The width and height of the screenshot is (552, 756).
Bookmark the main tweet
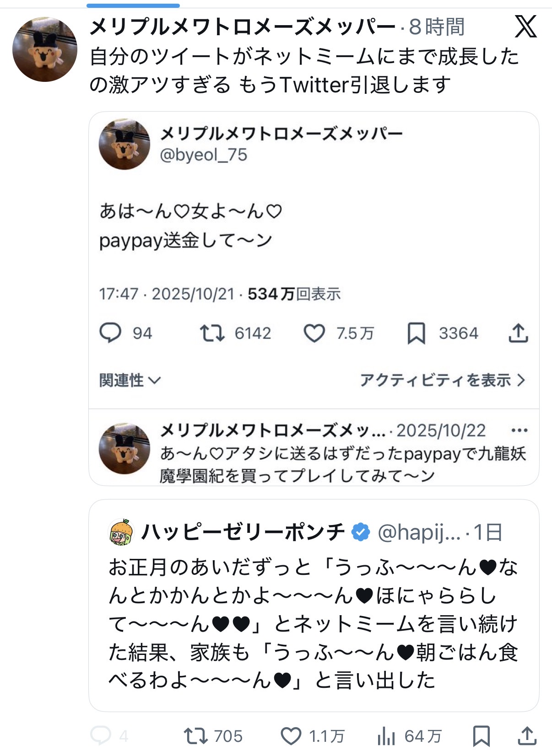click(x=481, y=736)
